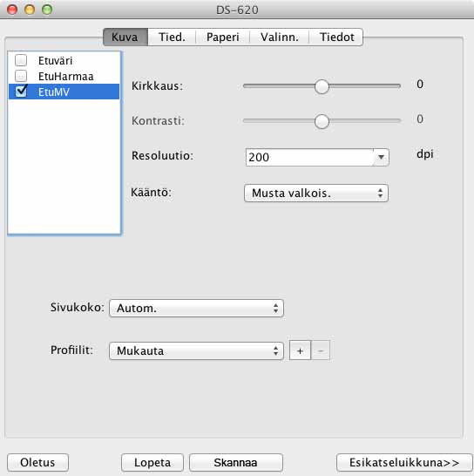Click the Kontrasti slider handle
This screenshot has width=474, height=476.
point(322,121)
